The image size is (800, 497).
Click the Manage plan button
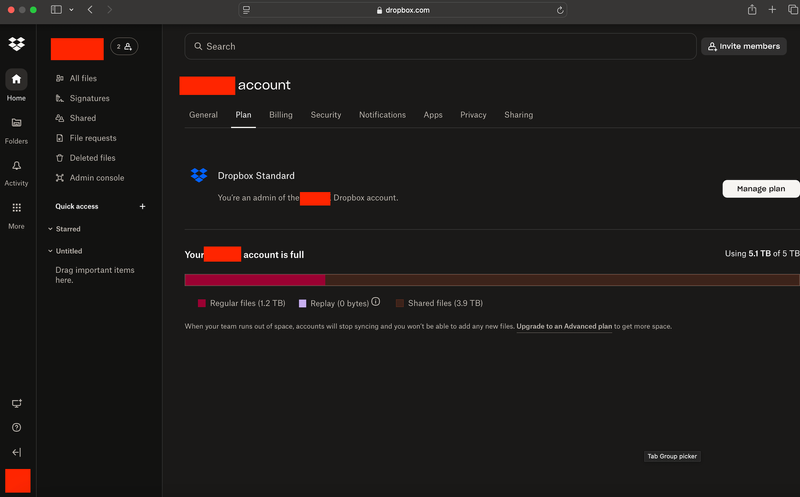pyautogui.click(x=760, y=189)
